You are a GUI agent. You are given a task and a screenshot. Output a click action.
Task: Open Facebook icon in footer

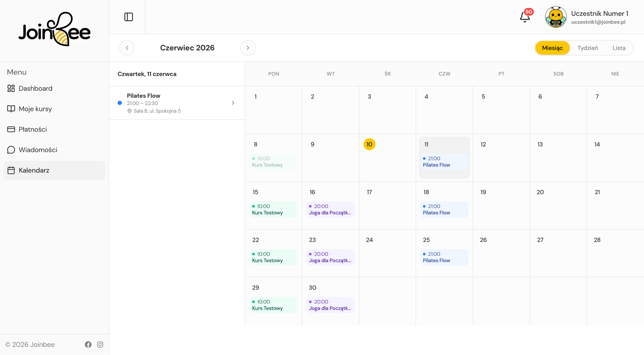[88, 344]
